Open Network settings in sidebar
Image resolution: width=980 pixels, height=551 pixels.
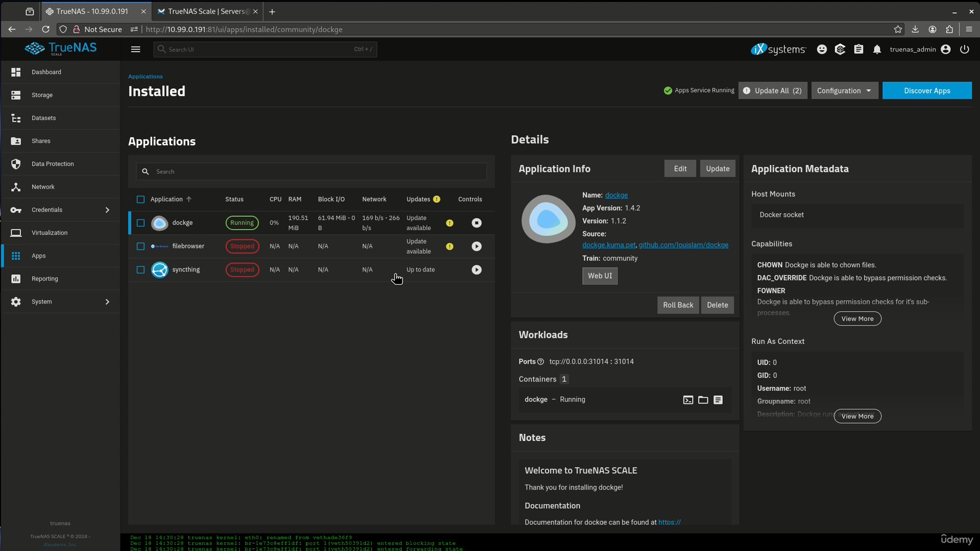pyautogui.click(x=60, y=187)
